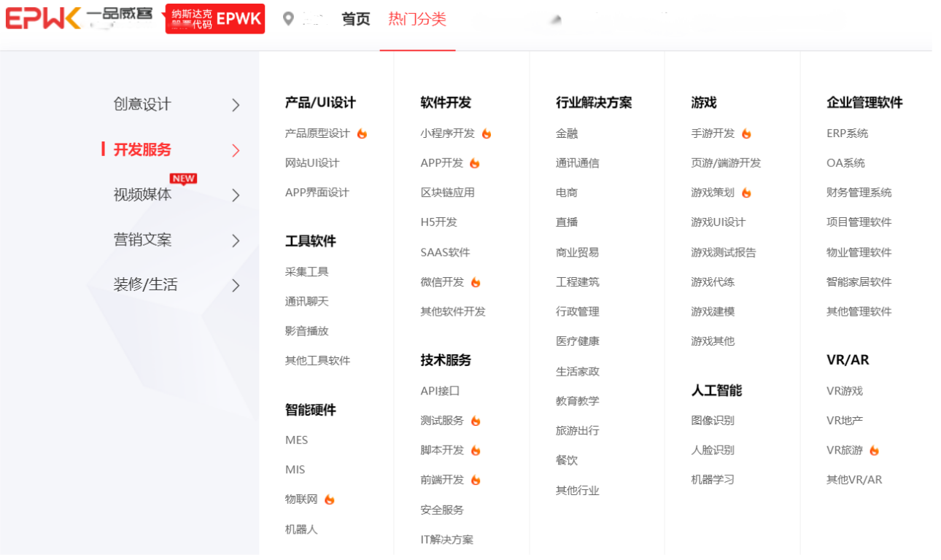This screenshot has width=941, height=560.
Task: Expand the 开发服务 category arrow
Action: (236, 150)
